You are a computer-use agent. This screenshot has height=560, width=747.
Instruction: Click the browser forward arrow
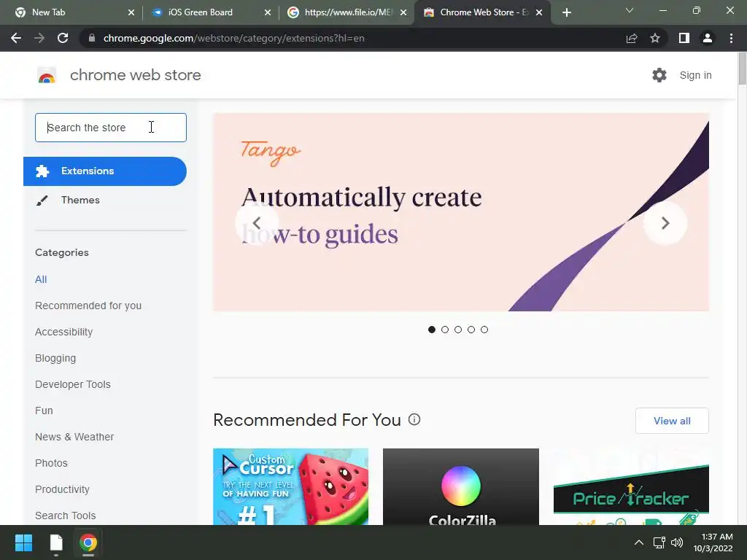point(39,38)
